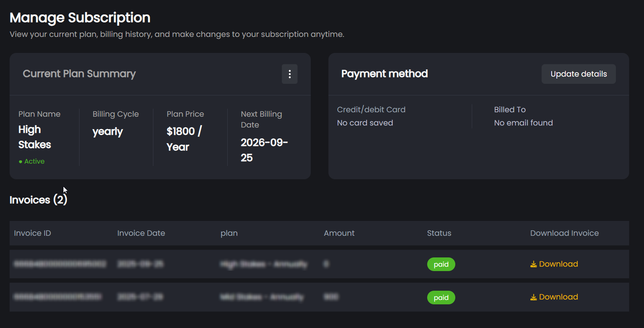
Task: Click the Credit/debit Card label
Action: point(371,109)
